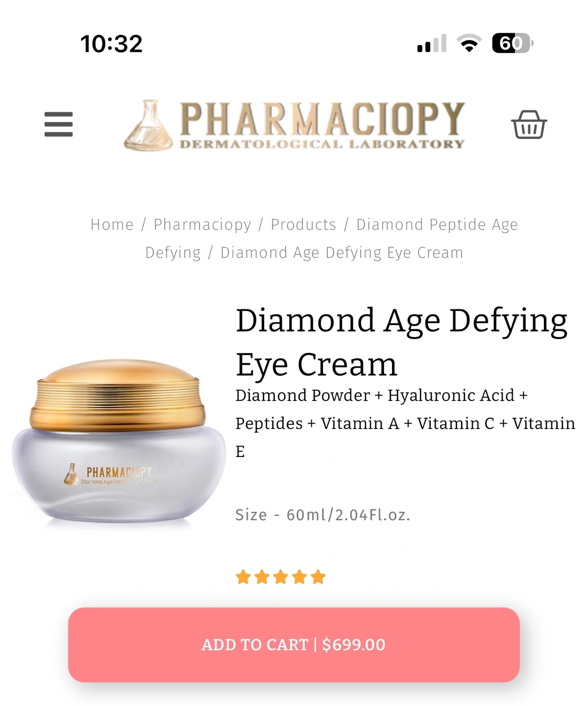Tap the cellular signal bars
This screenshot has width=588, height=706.
[x=432, y=43]
